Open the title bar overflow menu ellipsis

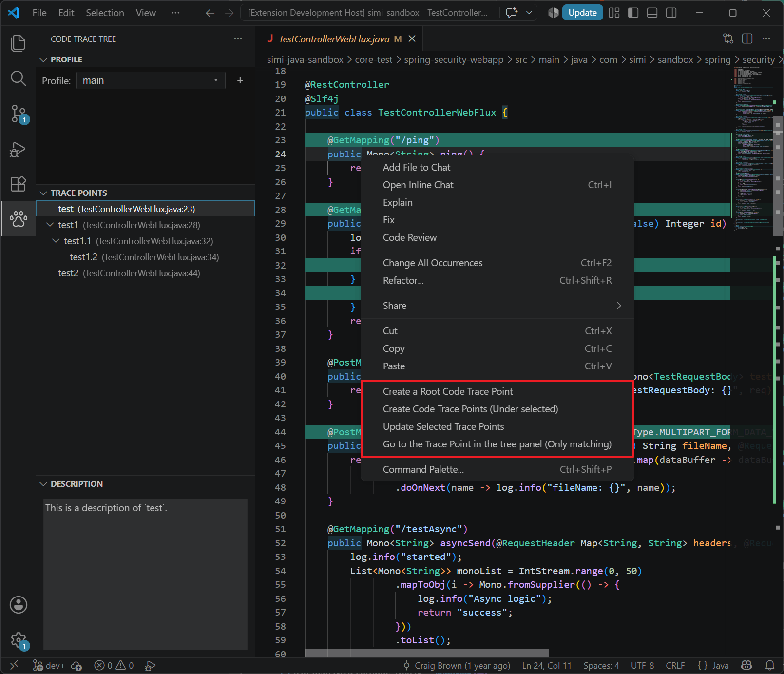(x=175, y=13)
